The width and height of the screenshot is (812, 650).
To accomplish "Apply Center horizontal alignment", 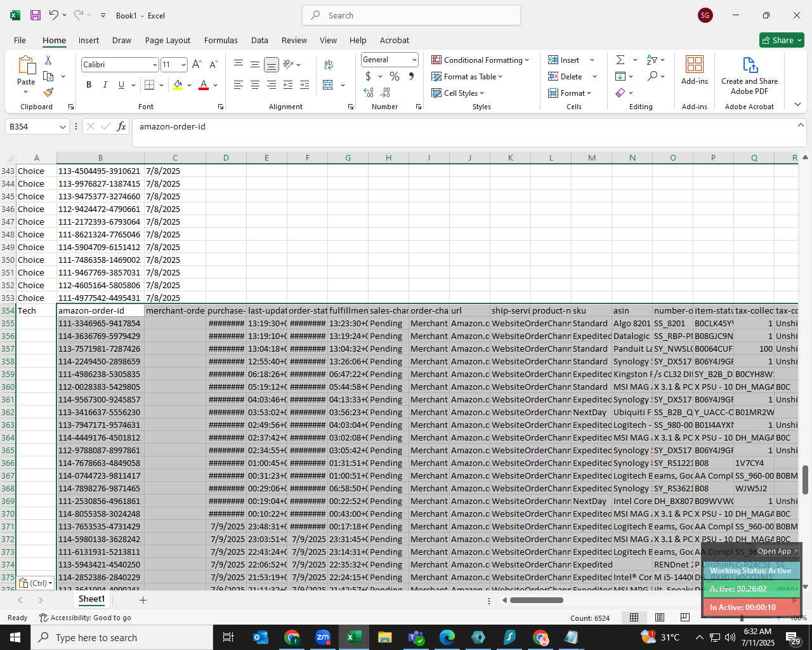I will (x=254, y=84).
